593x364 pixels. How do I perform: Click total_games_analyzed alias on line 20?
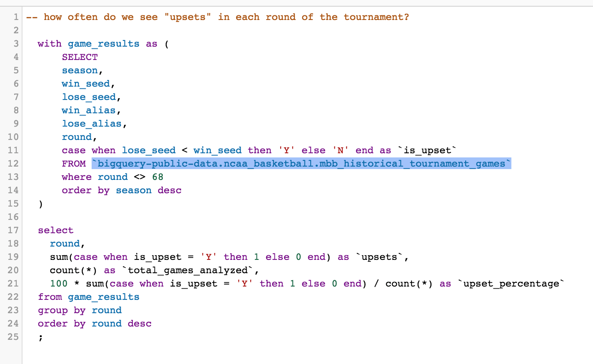(x=188, y=270)
